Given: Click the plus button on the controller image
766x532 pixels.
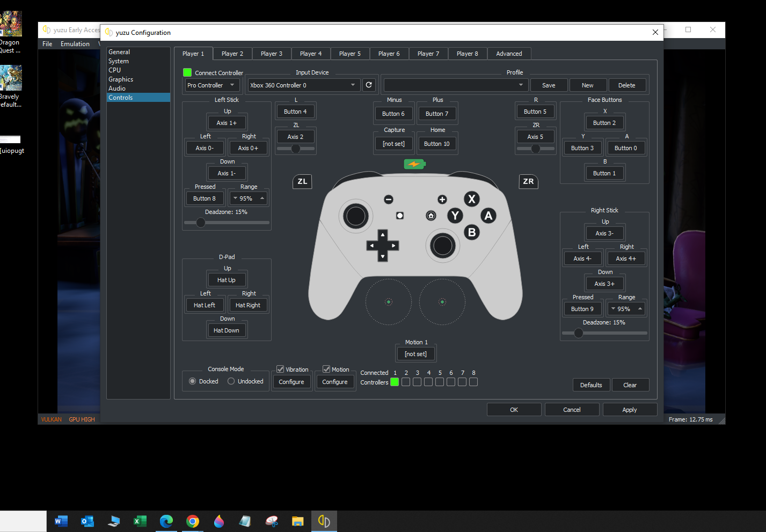Looking at the screenshot, I should [442, 199].
